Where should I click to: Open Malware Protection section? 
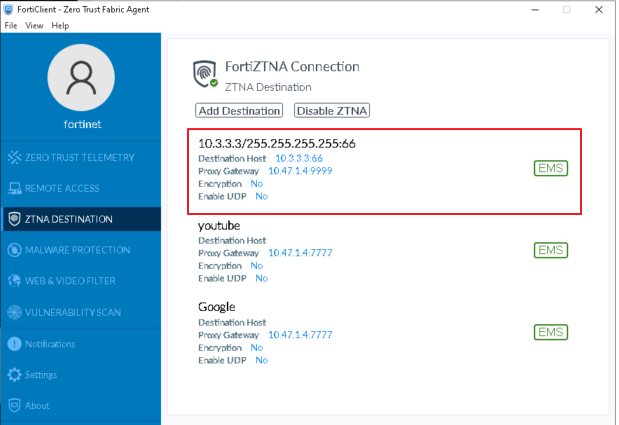[x=81, y=250]
